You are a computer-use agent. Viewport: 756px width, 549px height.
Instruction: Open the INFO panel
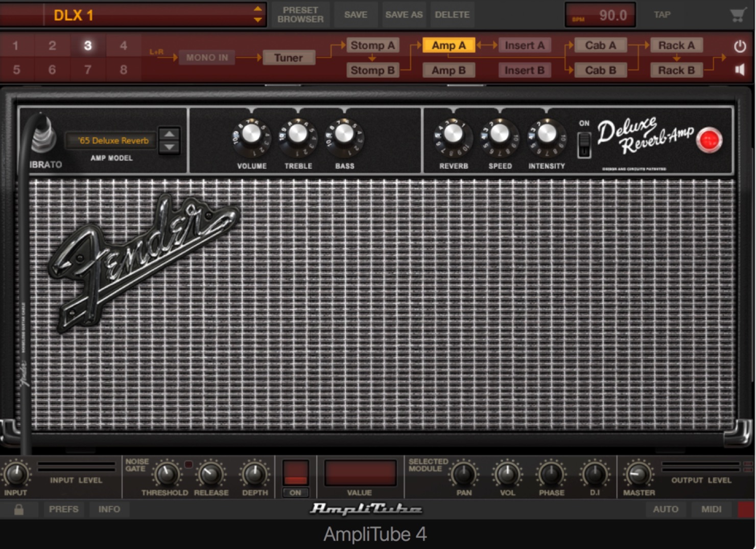click(109, 509)
